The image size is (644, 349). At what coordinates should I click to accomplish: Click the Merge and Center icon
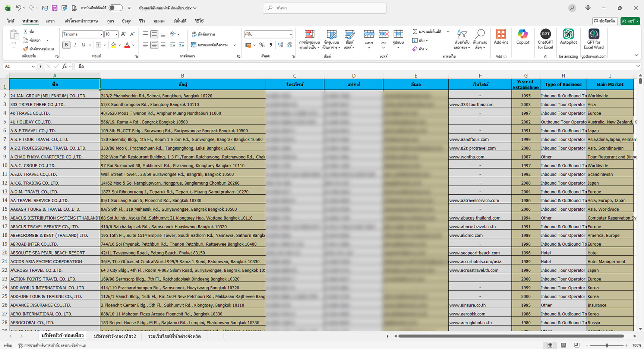(194, 45)
